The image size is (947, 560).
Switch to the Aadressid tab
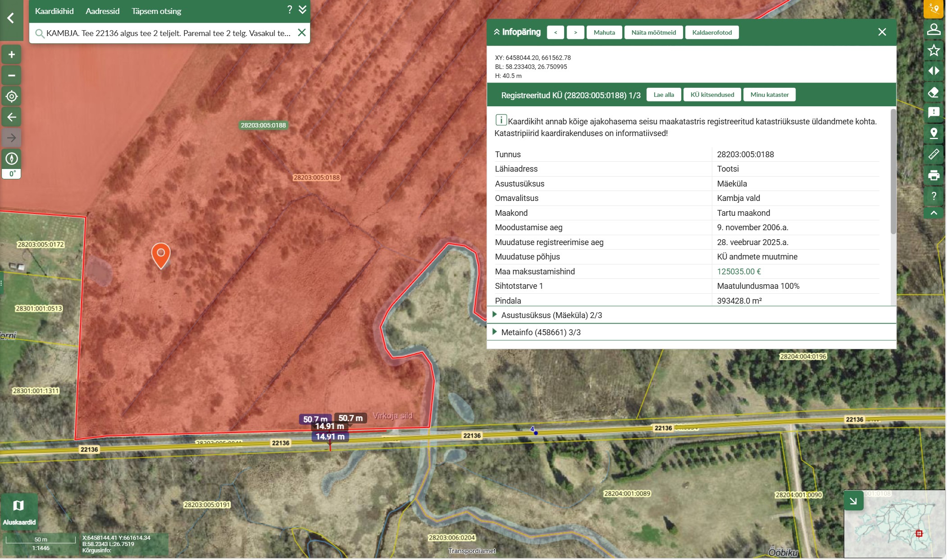pos(102,11)
